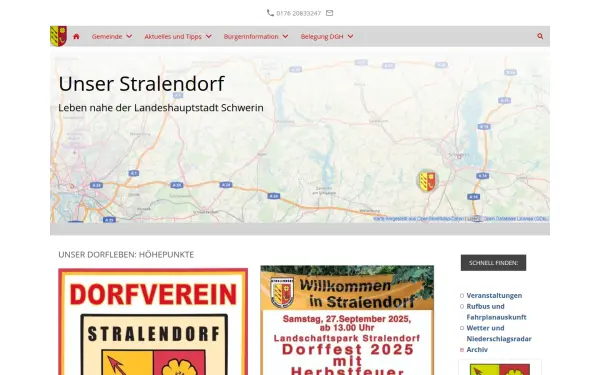600x375 pixels.
Task: Open the Dorffest 2025 poster image
Action: coord(347,320)
